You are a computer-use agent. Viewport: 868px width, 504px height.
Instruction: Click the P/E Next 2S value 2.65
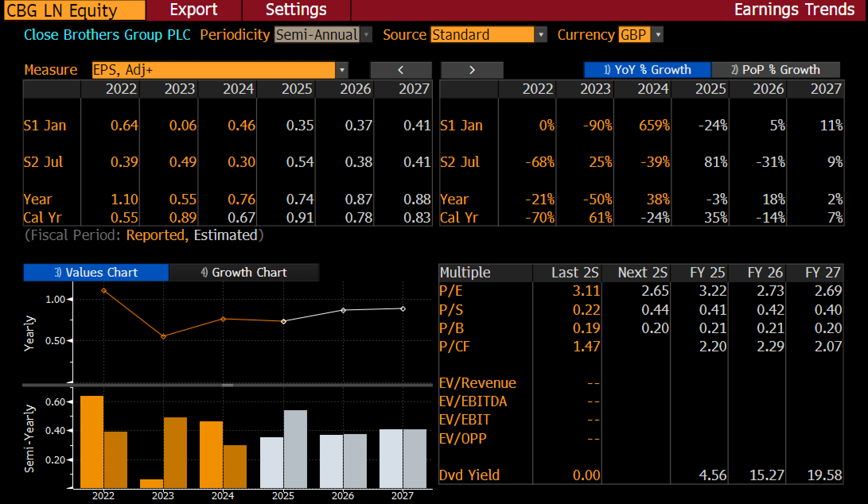tap(655, 291)
